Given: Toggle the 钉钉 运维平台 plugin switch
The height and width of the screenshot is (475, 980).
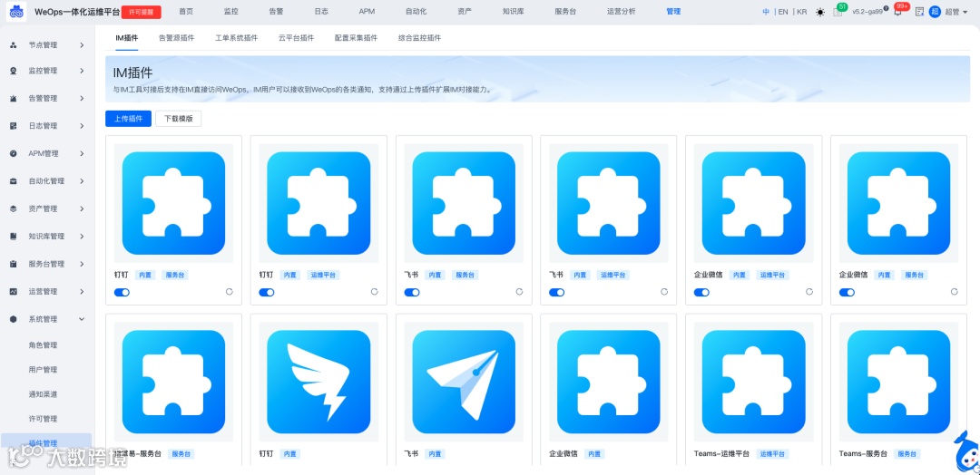Looking at the screenshot, I should point(267,292).
